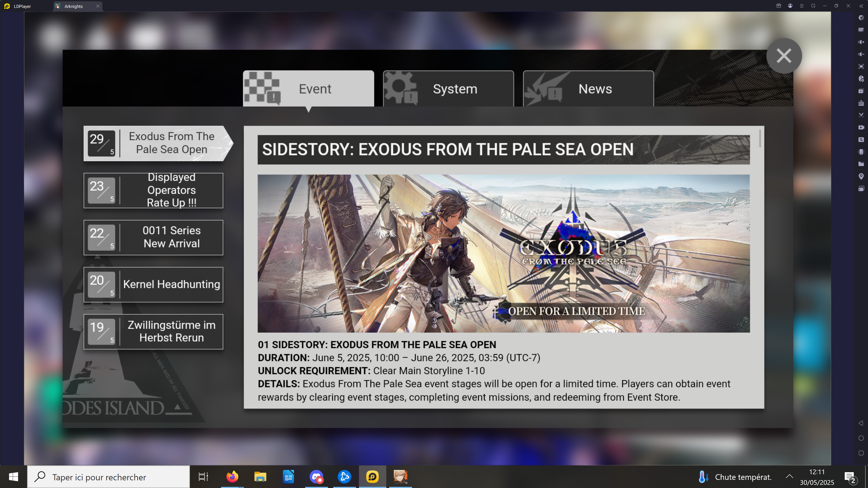Click rotate screen icon in sidebar
Image resolution: width=868 pixels, height=488 pixels.
coord(861,188)
